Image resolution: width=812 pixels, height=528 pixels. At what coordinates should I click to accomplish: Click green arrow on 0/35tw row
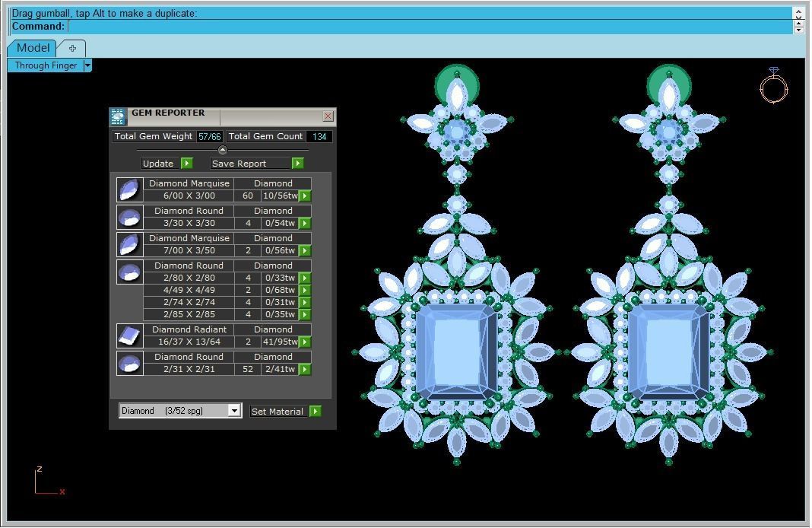(x=305, y=314)
